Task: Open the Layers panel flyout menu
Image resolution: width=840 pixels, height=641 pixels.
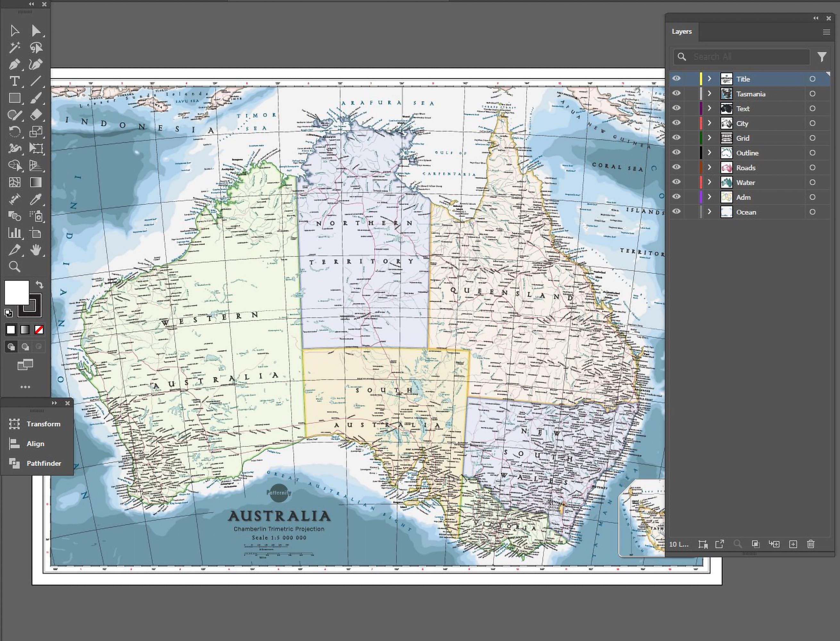Action: pyautogui.click(x=826, y=32)
